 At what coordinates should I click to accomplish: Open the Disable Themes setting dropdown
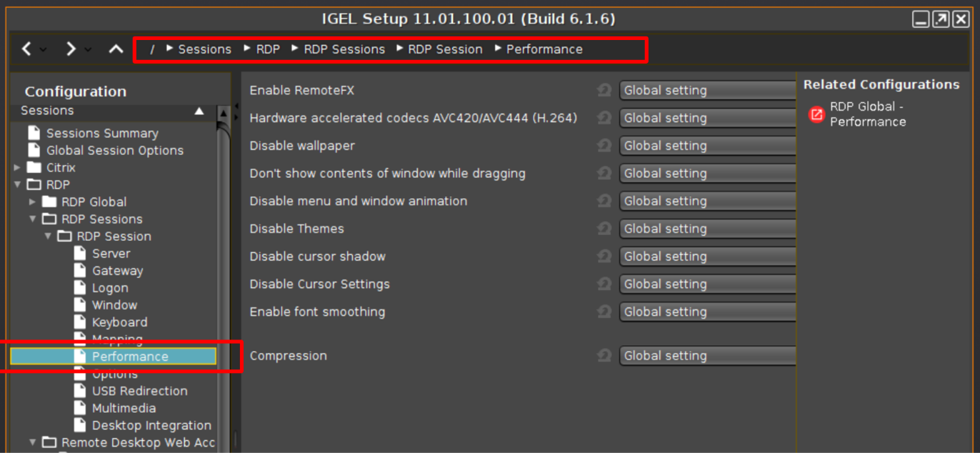point(707,229)
